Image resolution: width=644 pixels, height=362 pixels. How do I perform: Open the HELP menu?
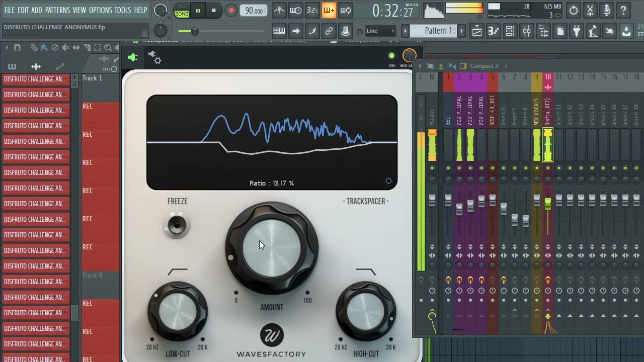click(x=140, y=10)
